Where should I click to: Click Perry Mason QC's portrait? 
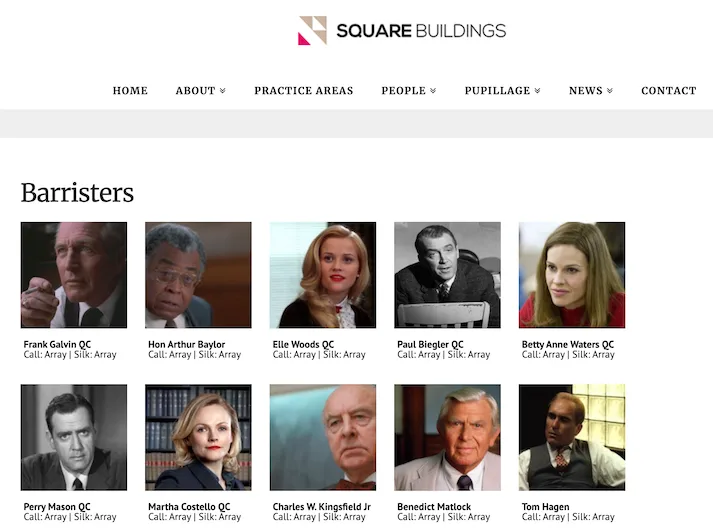(74, 437)
